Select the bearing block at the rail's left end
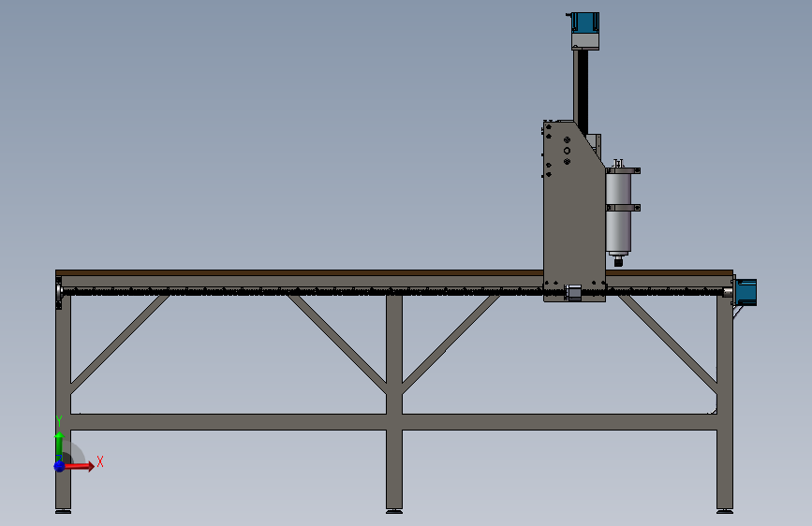Viewport: 812px width, 526px height. 59,293
